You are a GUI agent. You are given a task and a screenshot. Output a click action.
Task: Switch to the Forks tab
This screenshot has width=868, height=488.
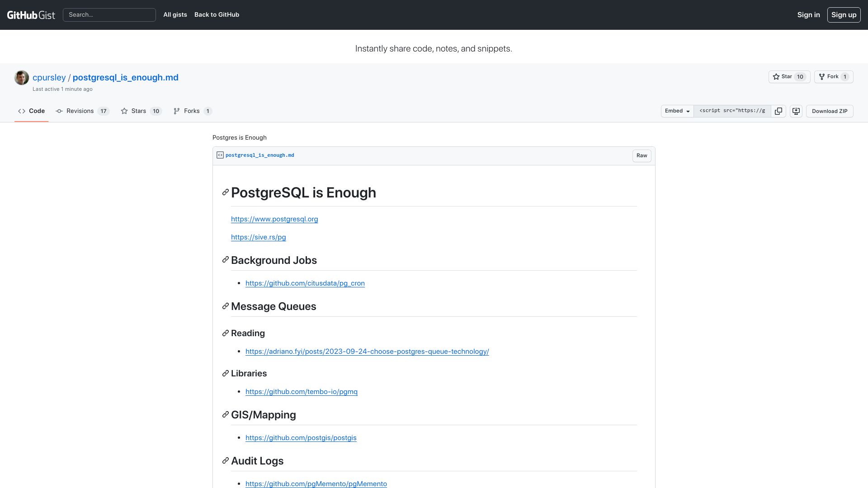tap(193, 111)
